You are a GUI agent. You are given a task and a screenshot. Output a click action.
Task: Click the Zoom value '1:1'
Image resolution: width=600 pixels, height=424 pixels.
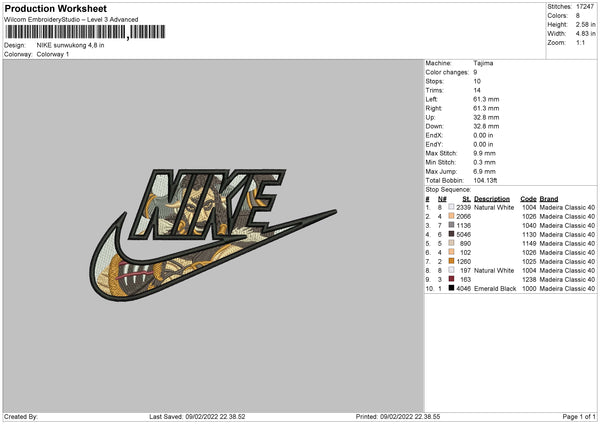580,43
